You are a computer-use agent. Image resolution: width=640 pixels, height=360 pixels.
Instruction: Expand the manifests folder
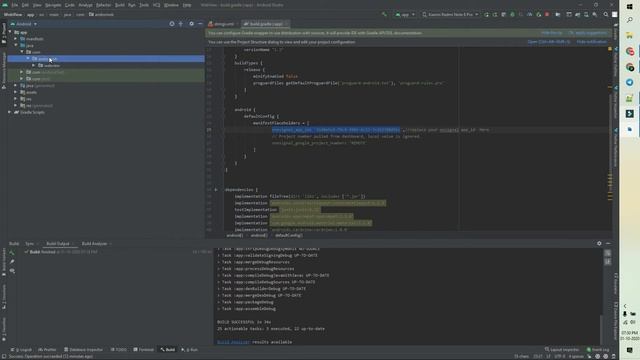coord(16,39)
